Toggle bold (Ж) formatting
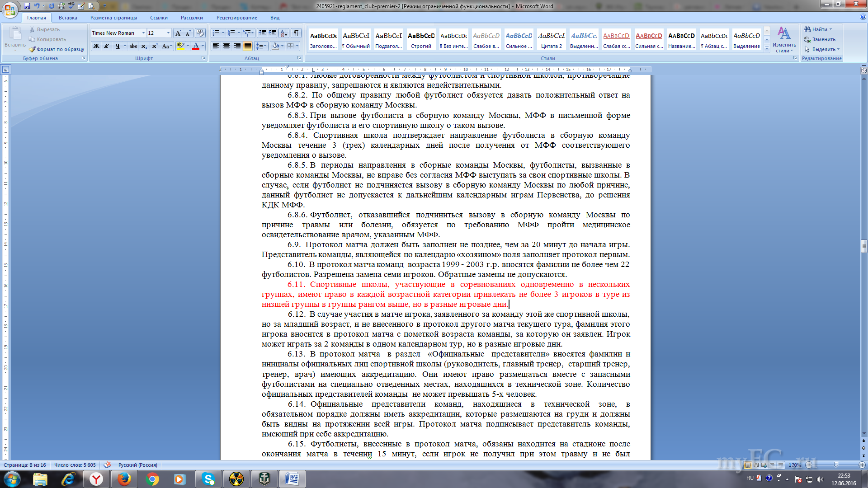 96,46
